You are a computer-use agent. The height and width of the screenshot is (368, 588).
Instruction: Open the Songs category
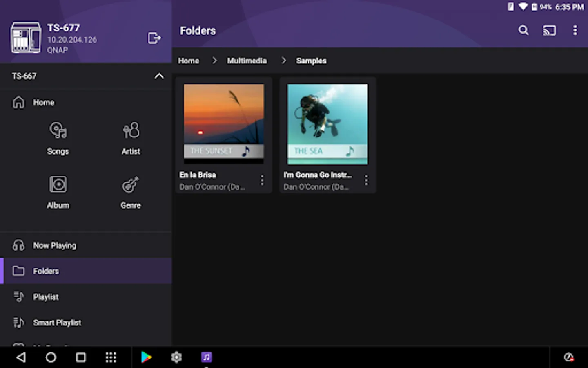tap(58, 139)
